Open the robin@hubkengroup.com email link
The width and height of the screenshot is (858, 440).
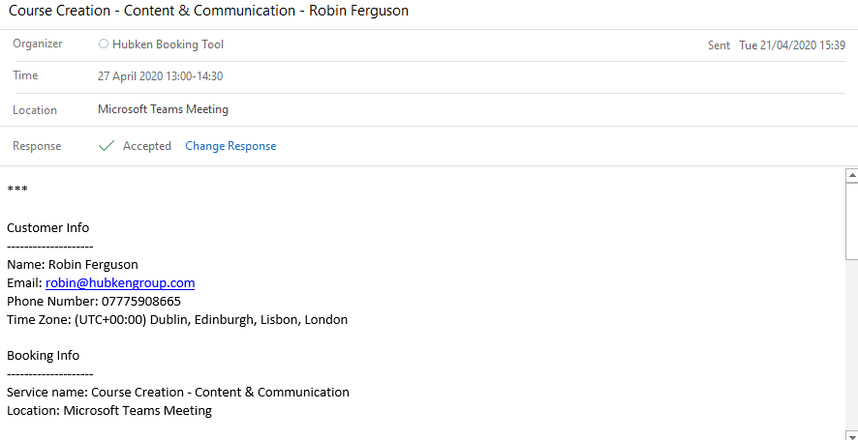(120, 283)
